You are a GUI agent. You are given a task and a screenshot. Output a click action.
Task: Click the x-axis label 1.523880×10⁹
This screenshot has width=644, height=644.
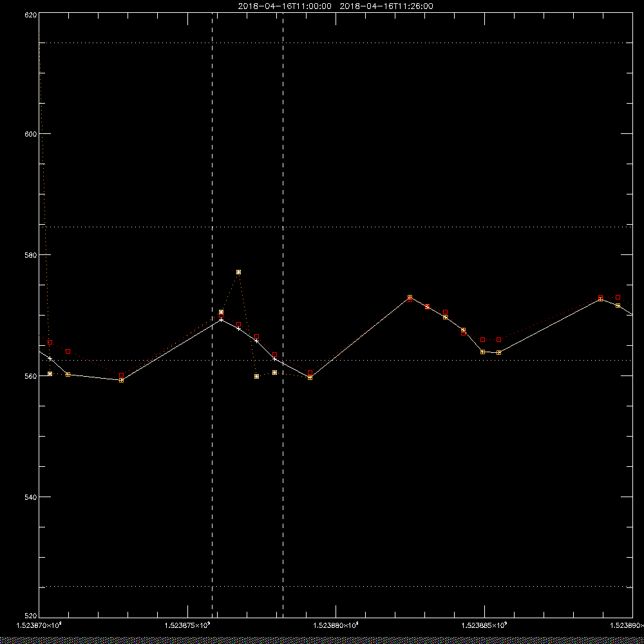tap(336, 625)
